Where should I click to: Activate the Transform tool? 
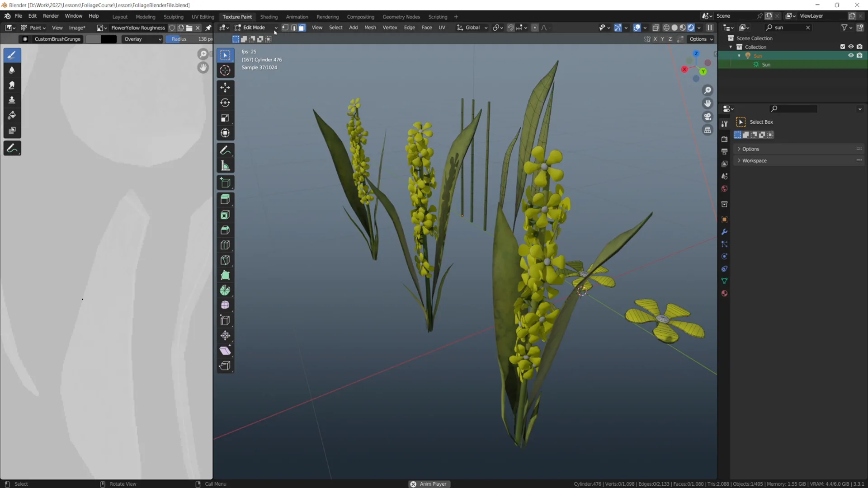click(225, 133)
